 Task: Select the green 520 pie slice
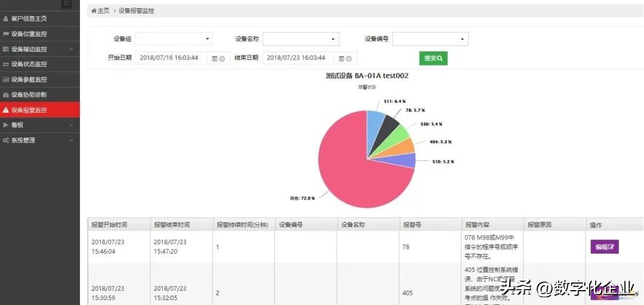396,138
